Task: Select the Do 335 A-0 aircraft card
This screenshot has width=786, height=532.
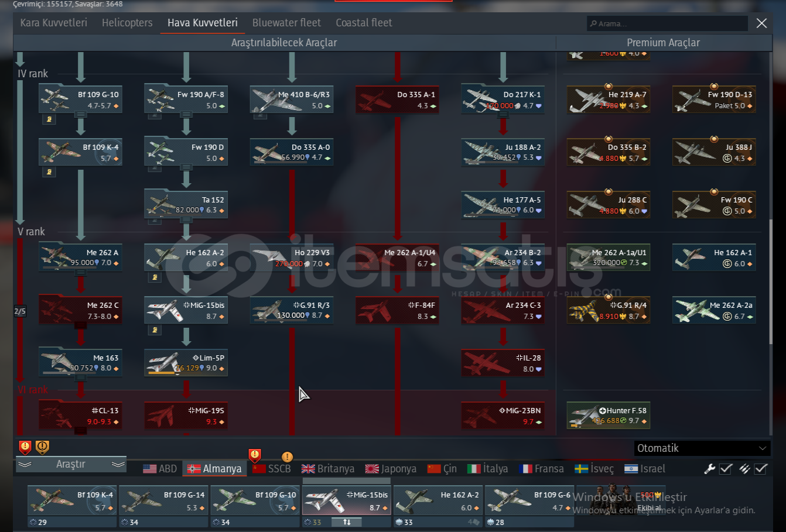Action: click(x=292, y=152)
